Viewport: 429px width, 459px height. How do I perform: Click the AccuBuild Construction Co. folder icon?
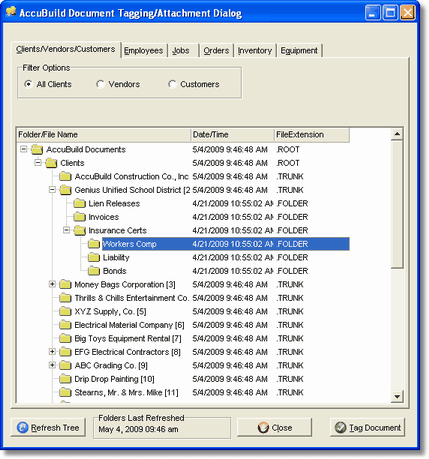click(65, 177)
